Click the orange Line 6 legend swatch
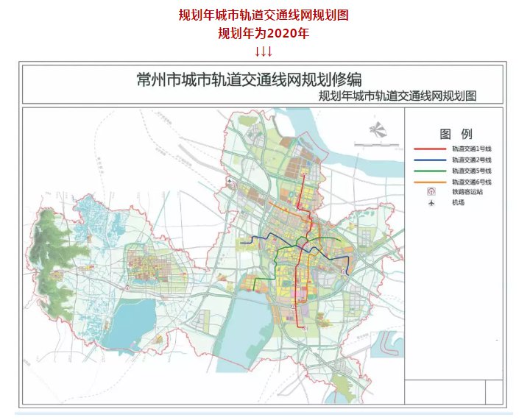The image size is (530, 420). [x=431, y=181]
